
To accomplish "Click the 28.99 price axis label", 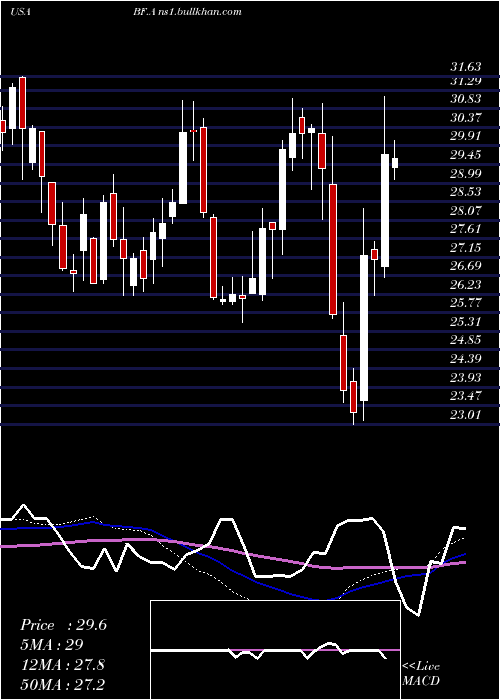I will (466, 174).
